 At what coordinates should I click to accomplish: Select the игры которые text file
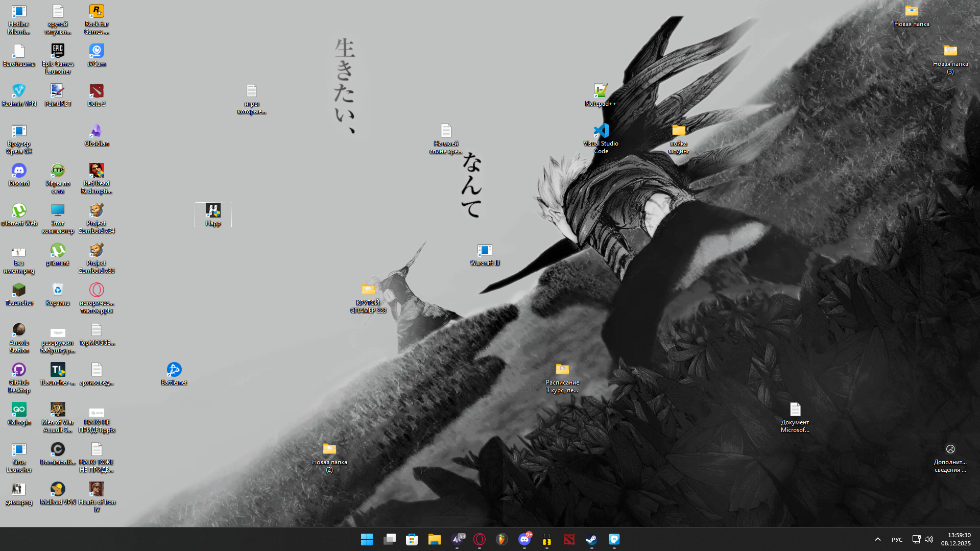252,100
